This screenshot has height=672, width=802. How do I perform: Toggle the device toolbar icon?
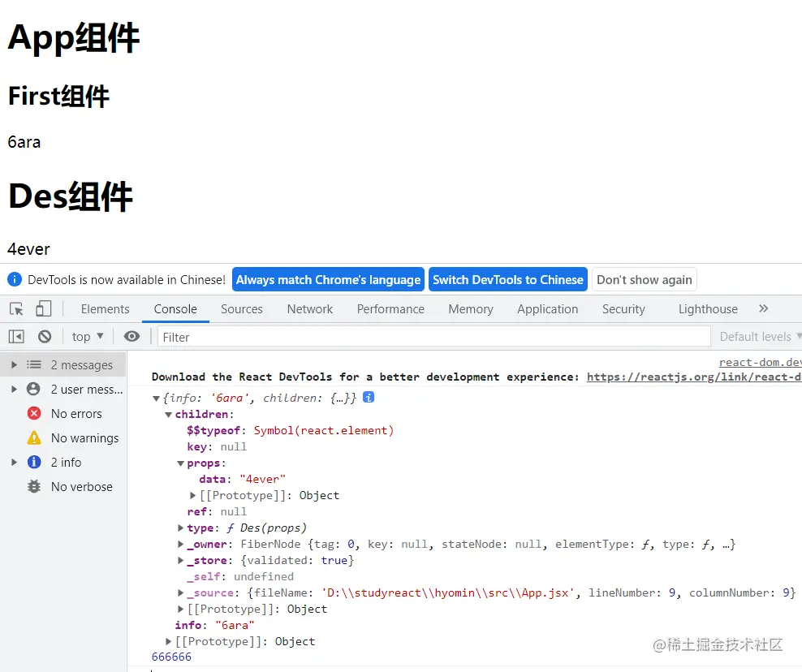[x=44, y=308]
